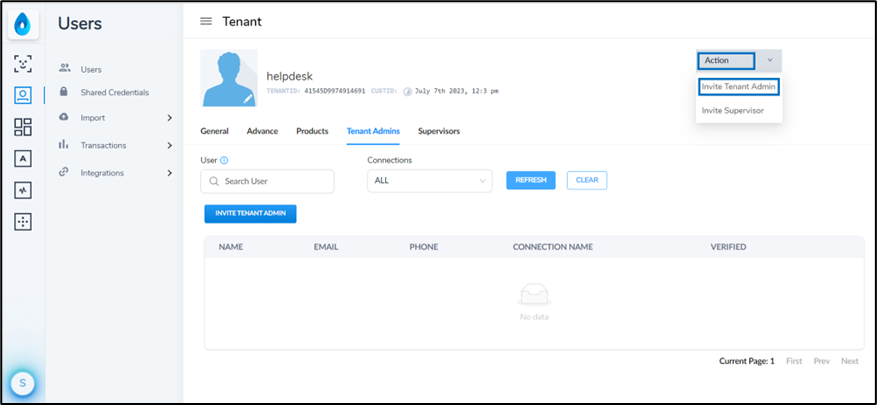Screen dimensions: 877x405
Task: Open Transactions in the side menu
Action: [103, 145]
